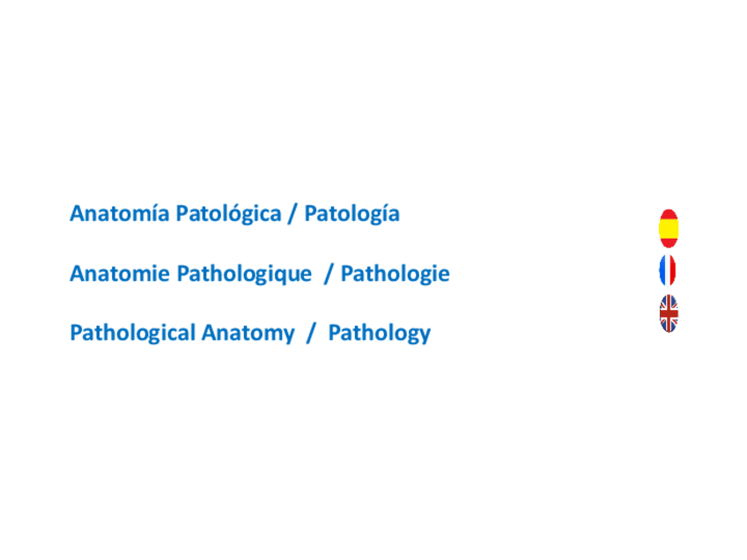Image resolution: width=747 pixels, height=560 pixels.
Task: Click the slash in the English title
Action: [x=310, y=333]
